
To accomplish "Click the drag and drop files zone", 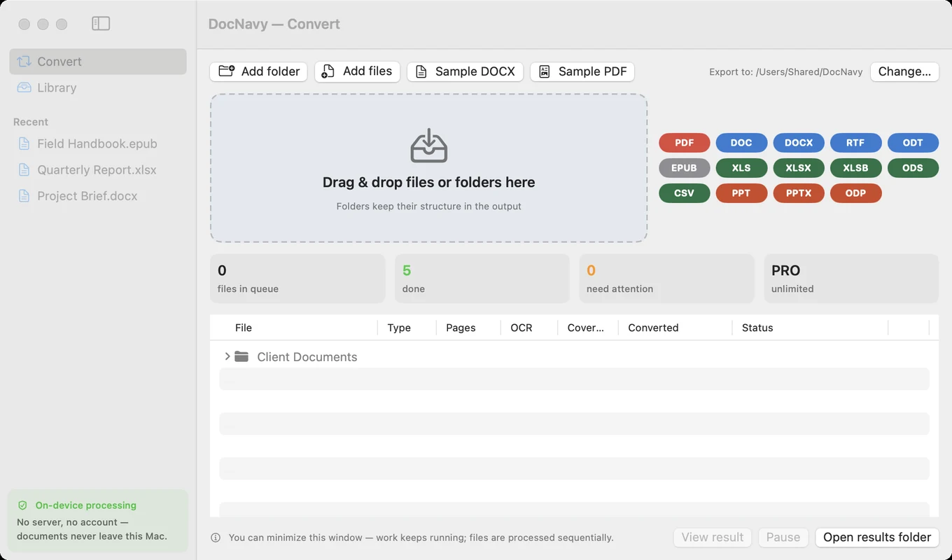I will (428, 168).
